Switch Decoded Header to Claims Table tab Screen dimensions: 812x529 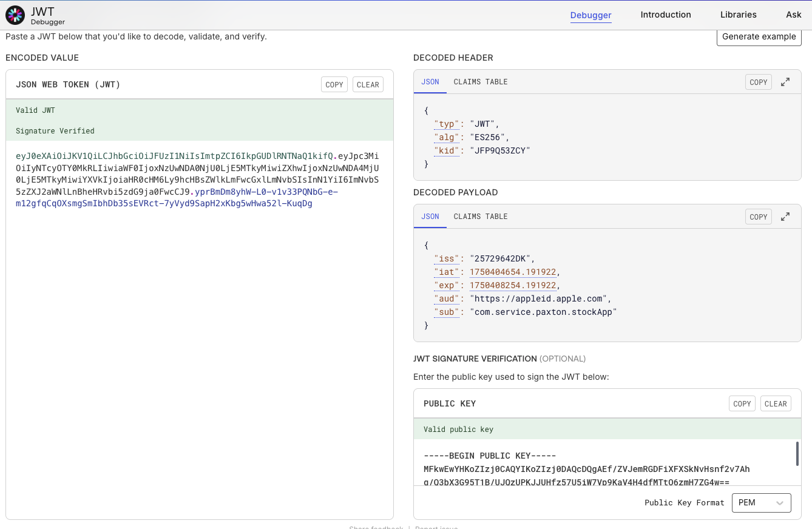481,82
